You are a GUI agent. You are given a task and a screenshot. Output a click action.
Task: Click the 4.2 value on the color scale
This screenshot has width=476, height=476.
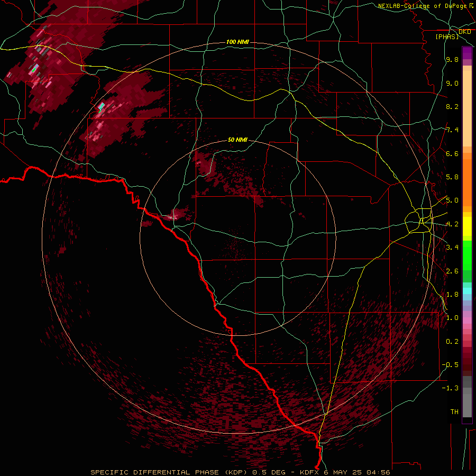pyautogui.click(x=452, y=224)
